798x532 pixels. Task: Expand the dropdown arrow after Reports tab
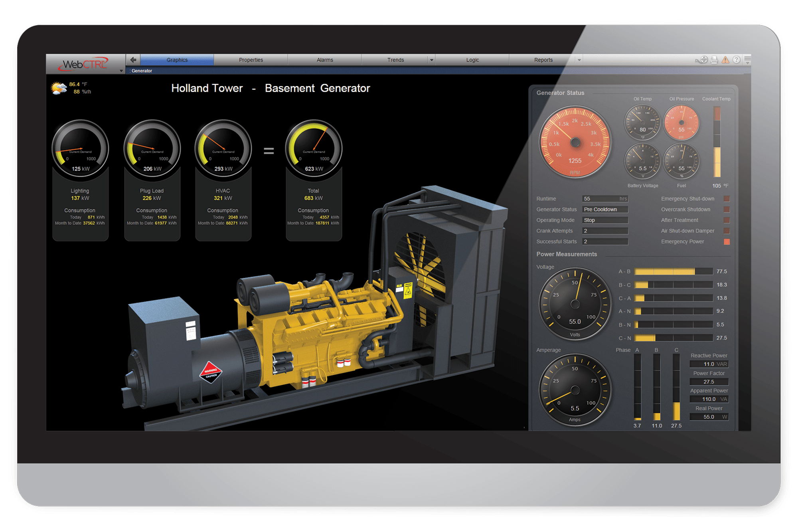pyautogui.click(x=579, y=60)
